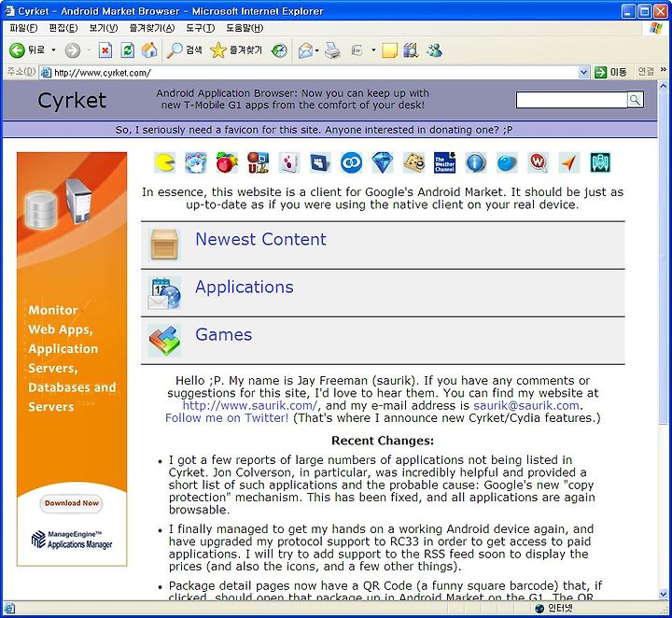Refresh the page with green arrows icon
The height and width of the screenshot is (618, 672).
[127, 50]
